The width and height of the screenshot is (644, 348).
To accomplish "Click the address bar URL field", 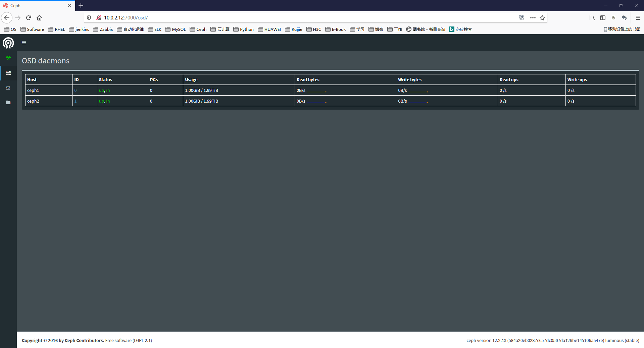I will [302, 18].
